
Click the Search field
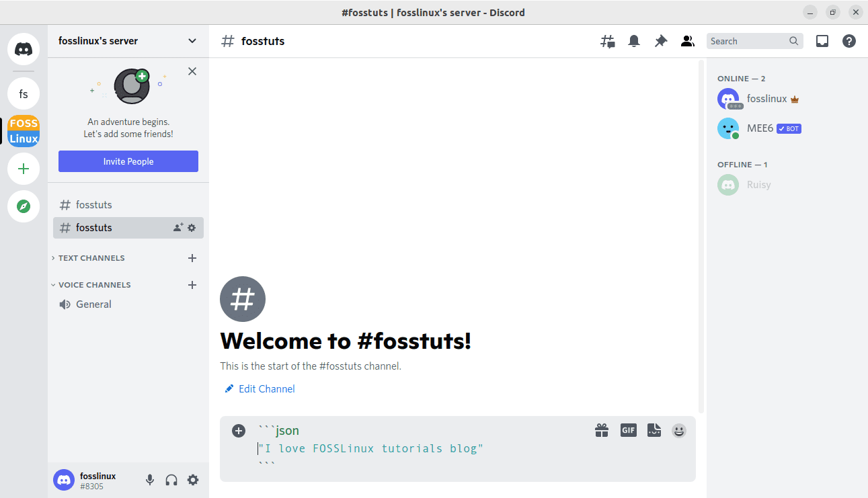(x=755, y=41)
